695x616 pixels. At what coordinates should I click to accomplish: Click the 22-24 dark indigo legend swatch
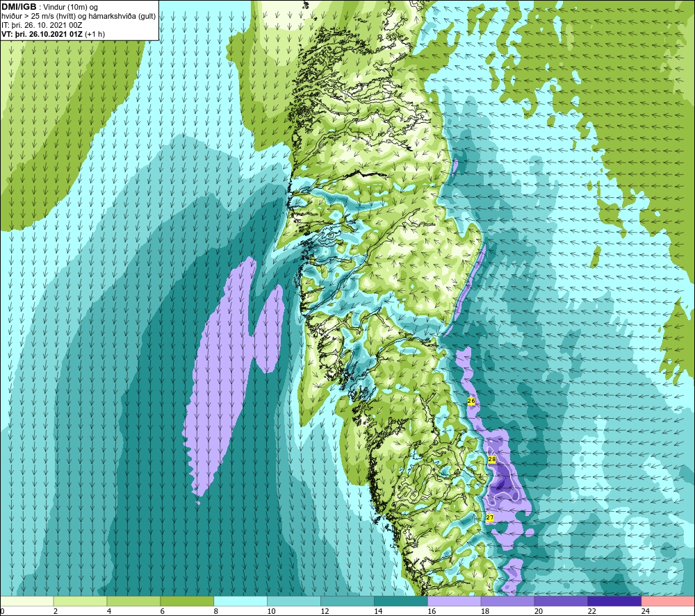(614, 601)
